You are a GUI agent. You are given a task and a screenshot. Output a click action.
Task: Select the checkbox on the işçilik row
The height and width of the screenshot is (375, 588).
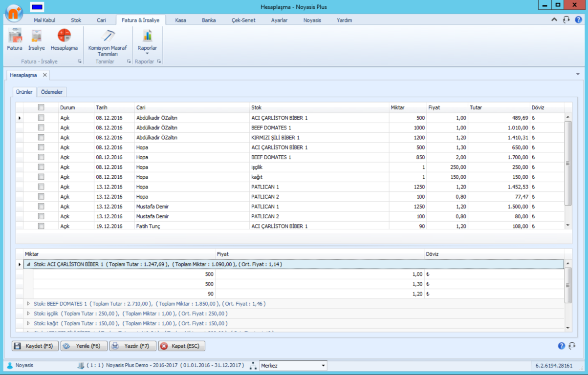[x=41, y=167]
